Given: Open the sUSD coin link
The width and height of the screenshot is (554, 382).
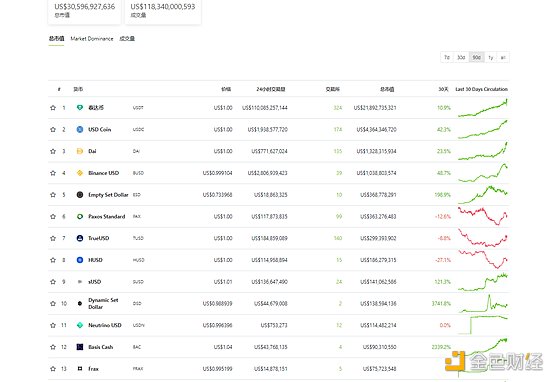Looking at the screenshot, I should click(95, 282).
